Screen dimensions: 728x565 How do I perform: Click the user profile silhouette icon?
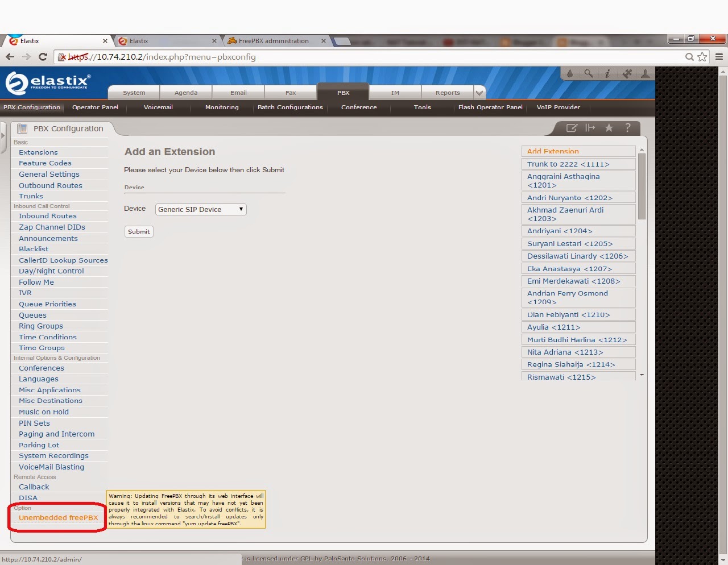(x=645, y=73)
